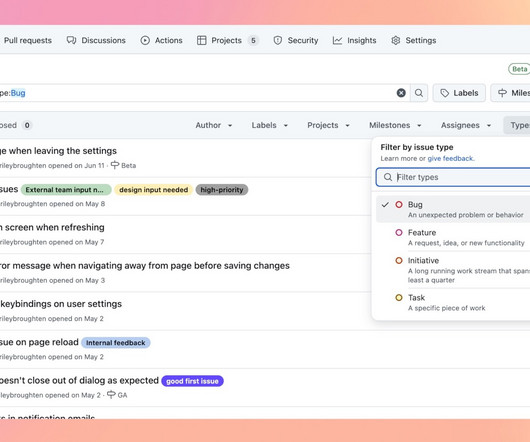The width and height of the screenshot is (530, 442).
Task: Expand the Labels filter dropdown
Action: (x=270, y=125)
